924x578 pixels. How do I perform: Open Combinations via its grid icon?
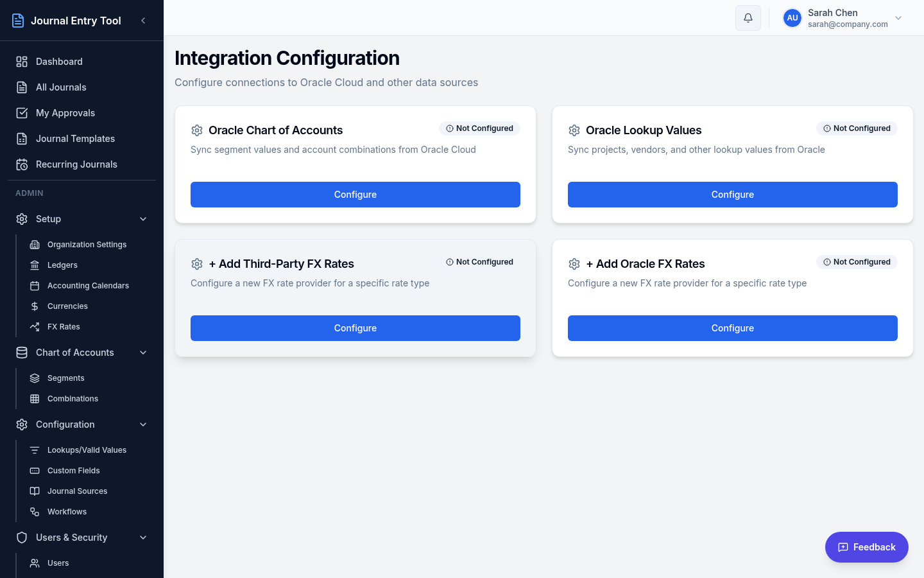point(35,398)
